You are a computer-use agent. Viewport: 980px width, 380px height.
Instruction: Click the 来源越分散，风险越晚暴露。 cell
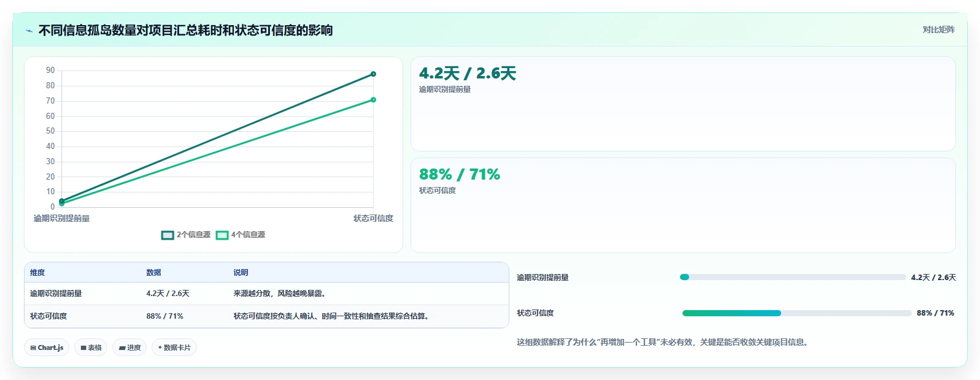pos(281,294)
